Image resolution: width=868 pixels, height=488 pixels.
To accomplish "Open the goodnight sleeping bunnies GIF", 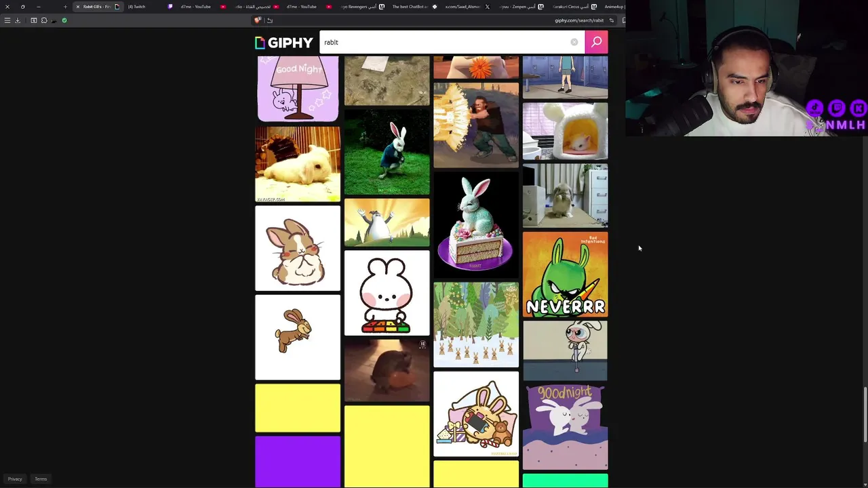I will [565, 427].
